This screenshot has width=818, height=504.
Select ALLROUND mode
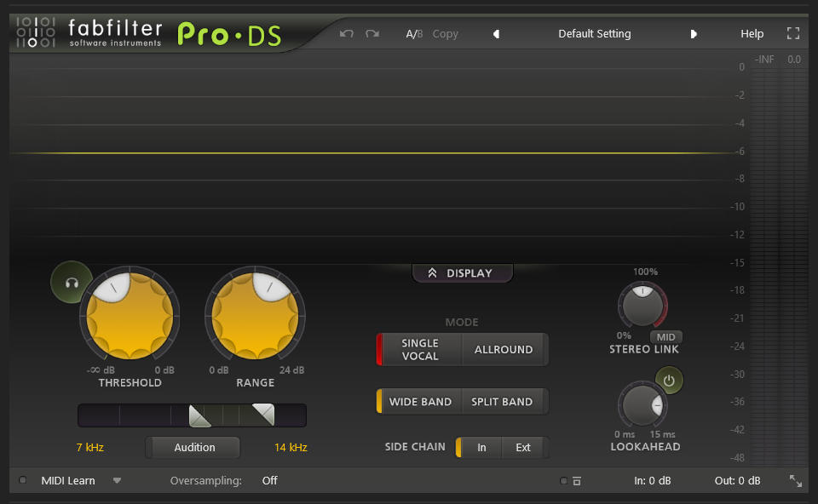(x=504, y=350)
